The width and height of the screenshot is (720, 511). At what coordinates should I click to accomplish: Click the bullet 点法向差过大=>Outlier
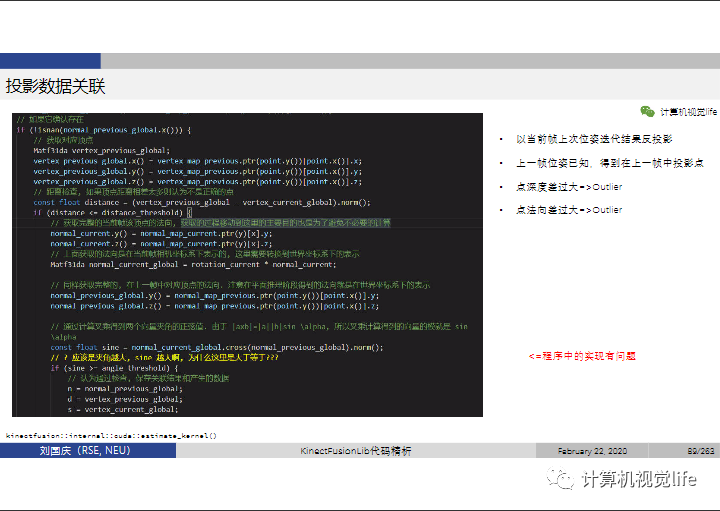coord(569,210)
